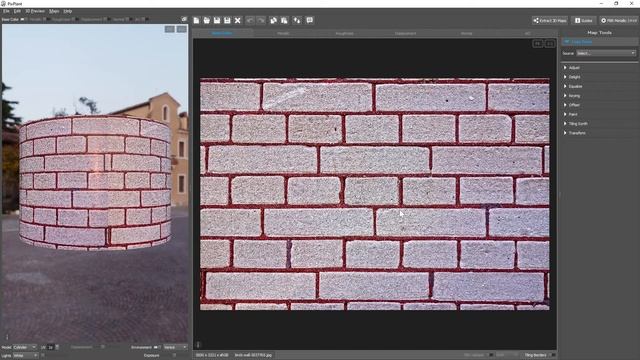Switch to the Metallic map tab

pos(283,33)
